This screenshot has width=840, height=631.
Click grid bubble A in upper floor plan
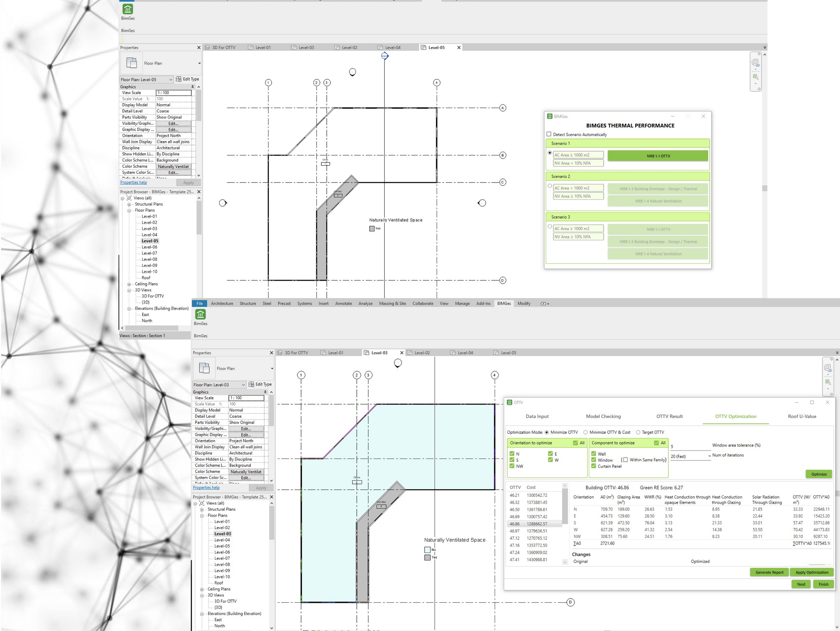tap(503, 108)
